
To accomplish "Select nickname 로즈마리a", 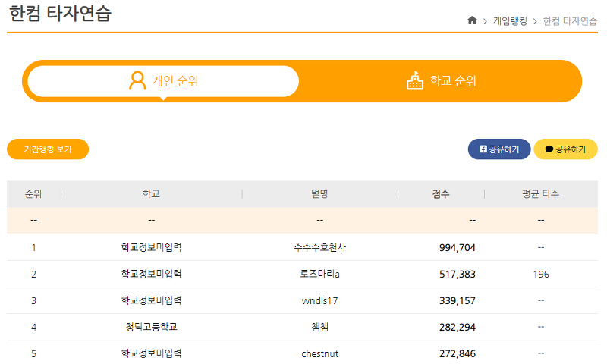I will (319, 274).
